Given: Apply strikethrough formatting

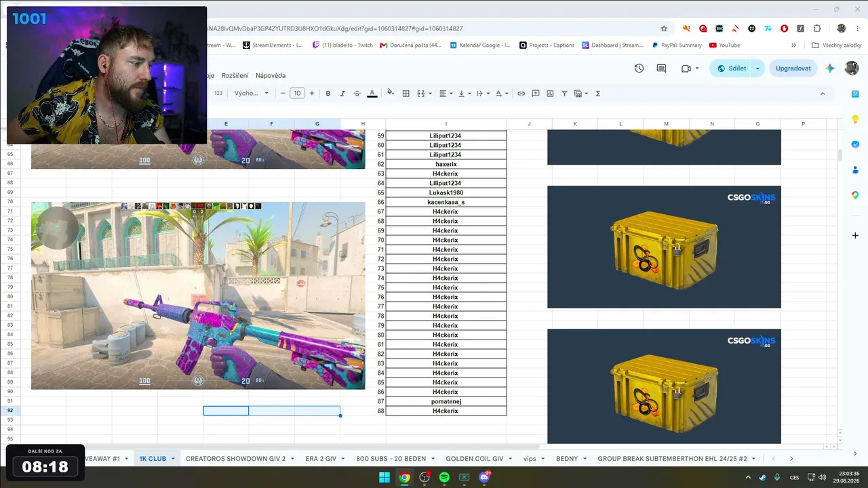Looking at the screenshot, I should (x=357, y=94).
